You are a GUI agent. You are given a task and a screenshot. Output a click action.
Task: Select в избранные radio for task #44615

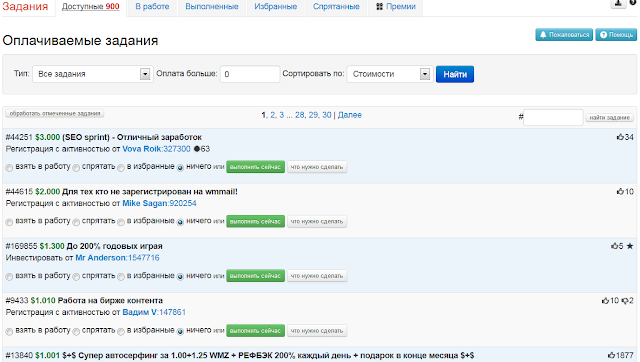[121, 222]
